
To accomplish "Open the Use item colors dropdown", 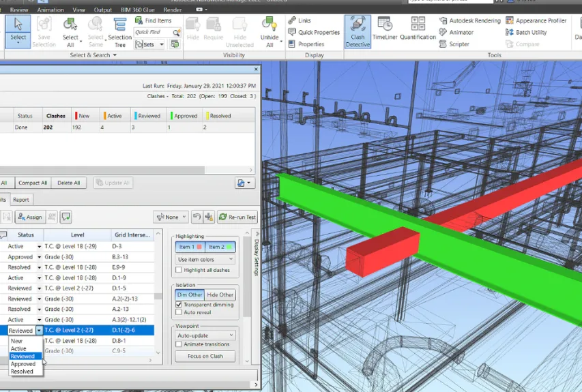I will pos(205,259).
